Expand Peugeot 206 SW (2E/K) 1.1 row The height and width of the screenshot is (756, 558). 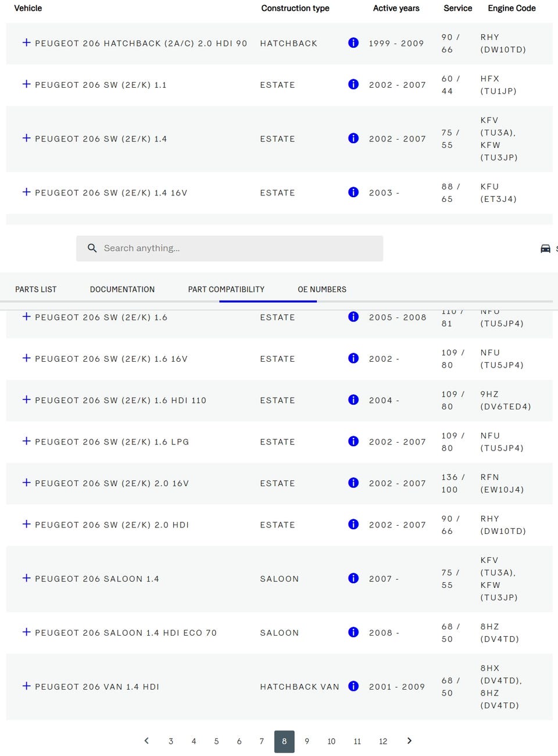pos(26,84)
